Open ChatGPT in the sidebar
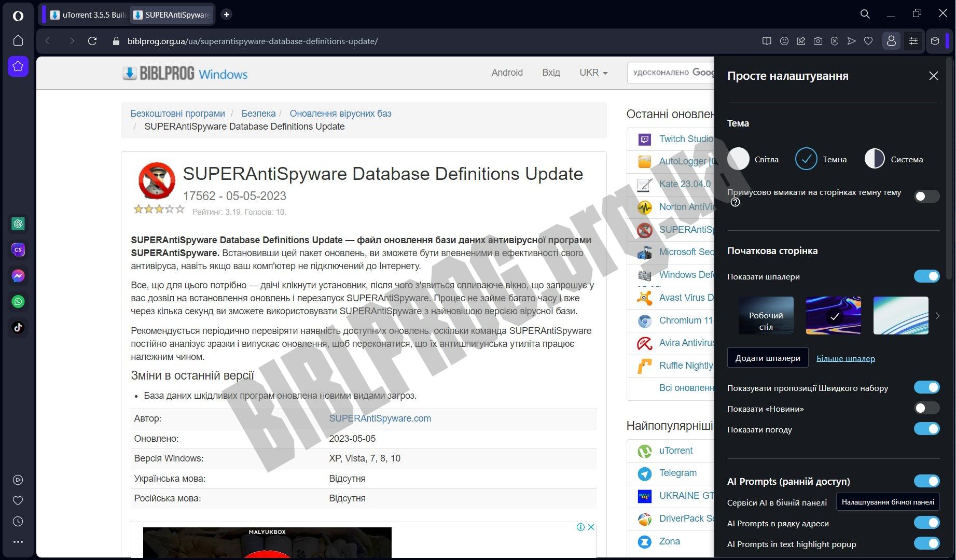956x560 pixels. 18,223
